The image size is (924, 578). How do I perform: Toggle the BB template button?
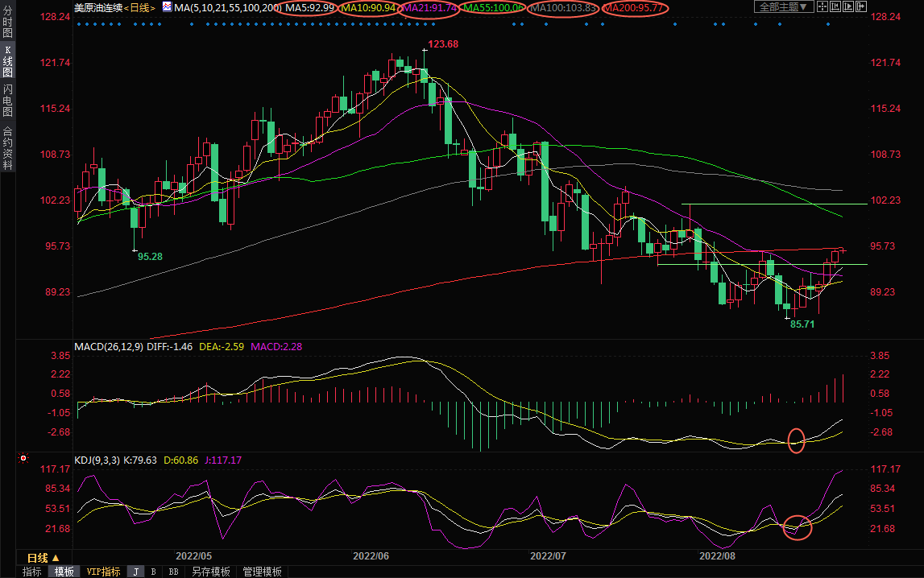[x=173, y=572]
